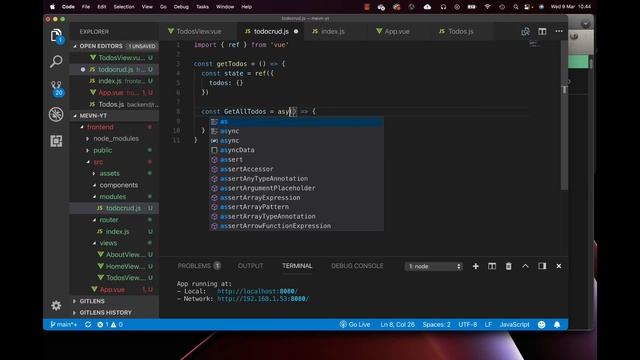Open Todos.js in open editors list
This screenshot has width=640, height=360.
click(x=114, y=104)
